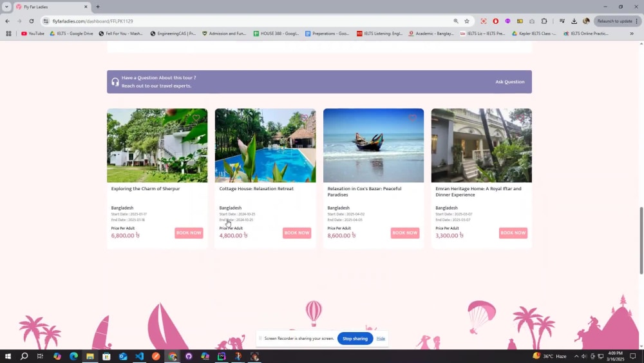
Task: View site information icon in address bar
Action: pos(46,21)
